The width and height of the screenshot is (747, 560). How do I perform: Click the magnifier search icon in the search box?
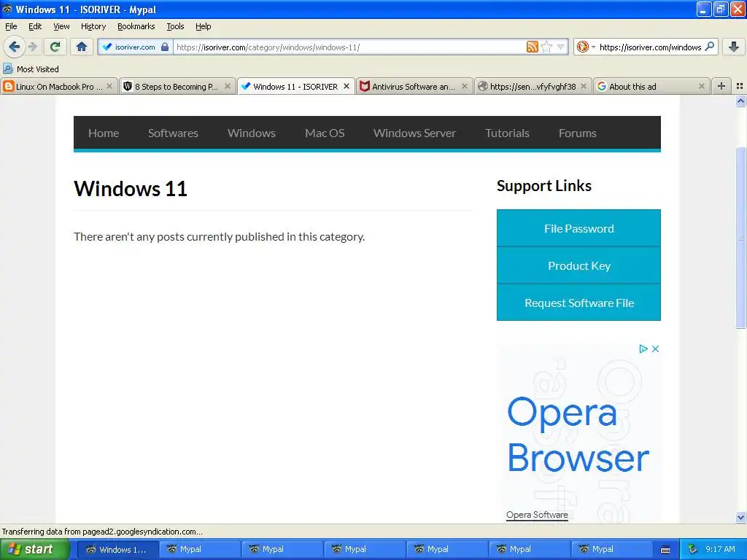pos(709,47)
